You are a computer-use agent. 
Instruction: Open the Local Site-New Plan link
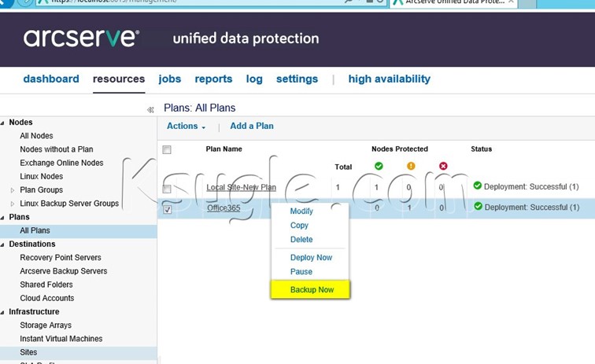(x=242, y=187)
